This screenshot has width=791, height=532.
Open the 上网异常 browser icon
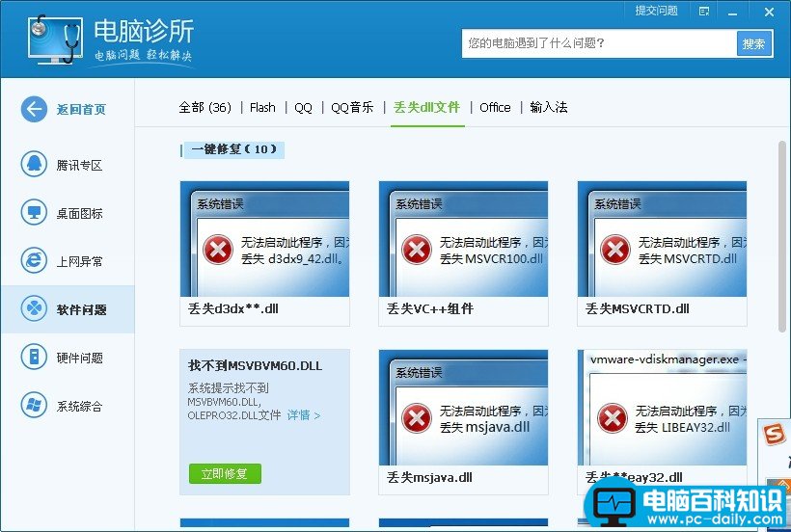(34, 260)
